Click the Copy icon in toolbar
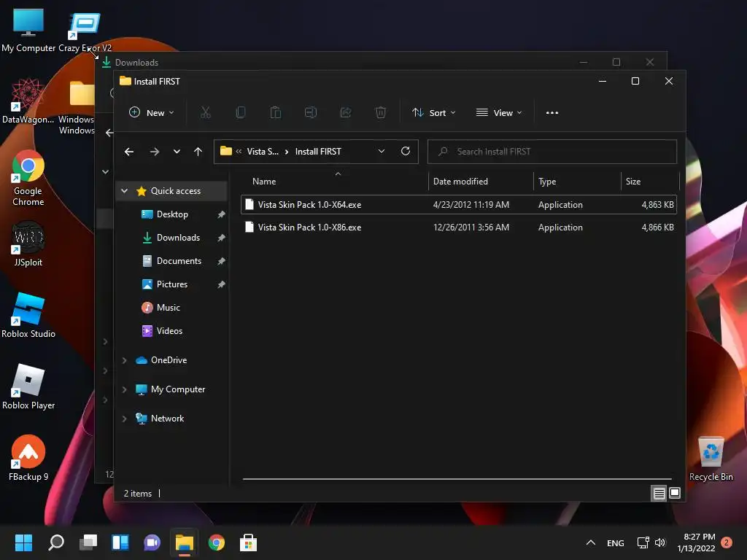This screenshot has height=560, width=747. coord(241,112)
